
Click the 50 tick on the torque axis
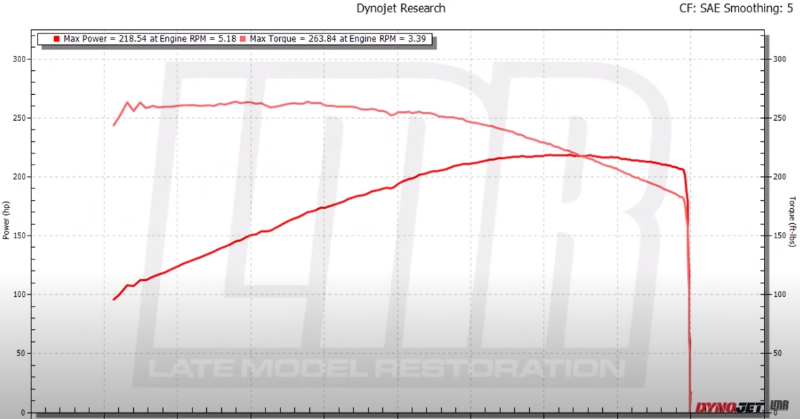pos(777,353)
